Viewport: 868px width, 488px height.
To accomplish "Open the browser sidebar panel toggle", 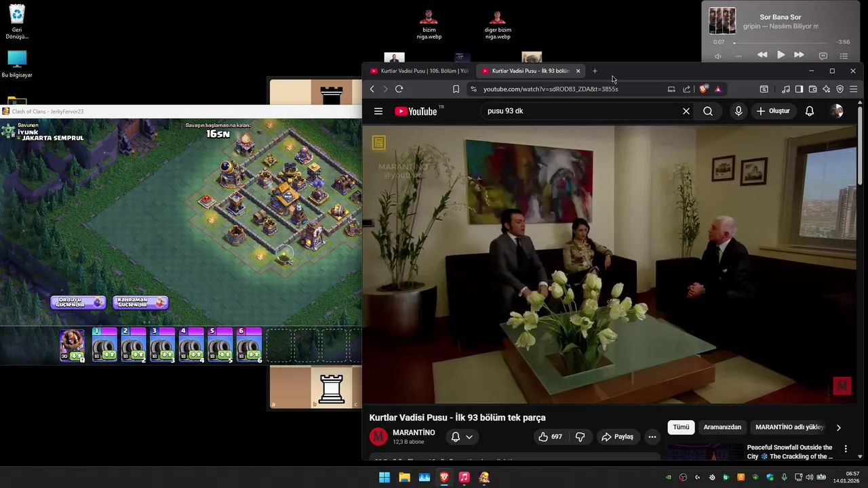I will click(799, 89).
